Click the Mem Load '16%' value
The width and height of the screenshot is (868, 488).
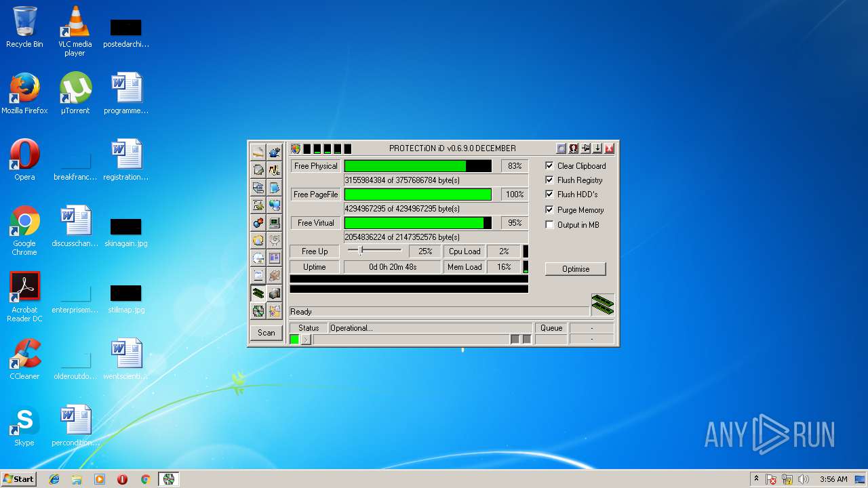(x=504, y=267)
